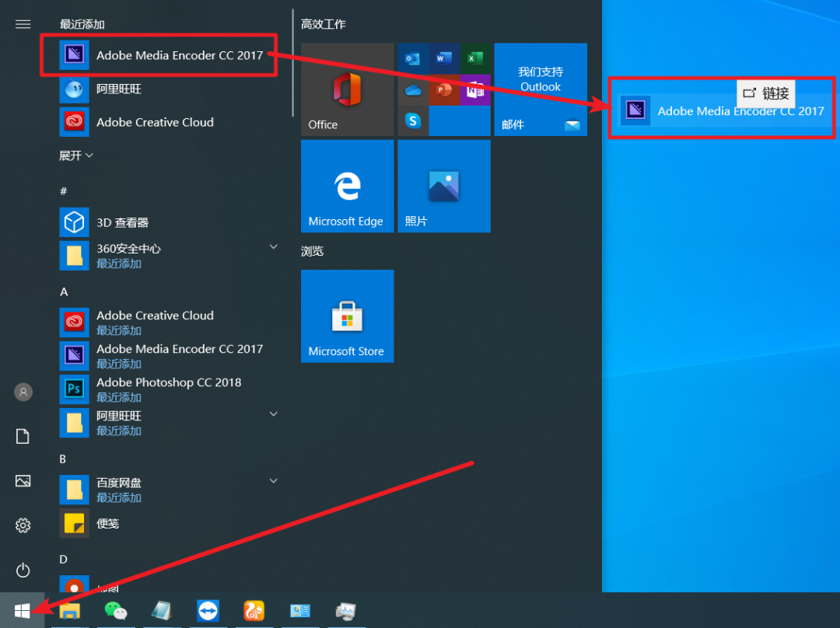Viewport: 840px width, 628px height.
Task: Open File Explorer from the taskbar
Action: pos(70,610)
